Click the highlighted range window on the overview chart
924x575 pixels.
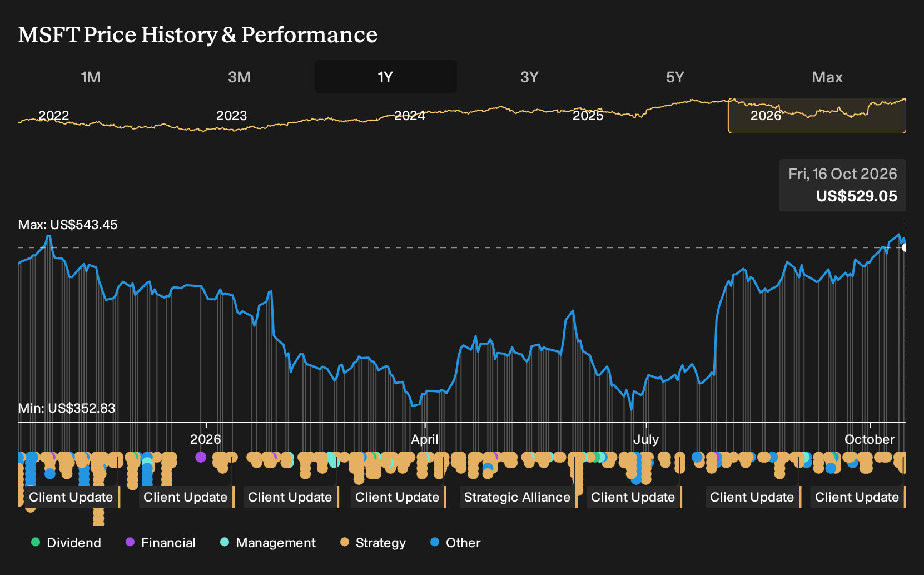(817, 116)
